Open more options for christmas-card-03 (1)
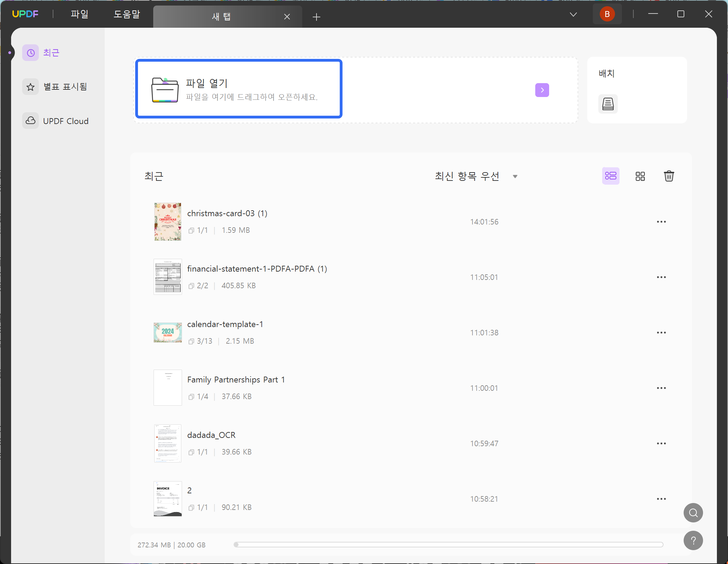This screenshot has width=728, height=564. (661, 222)
